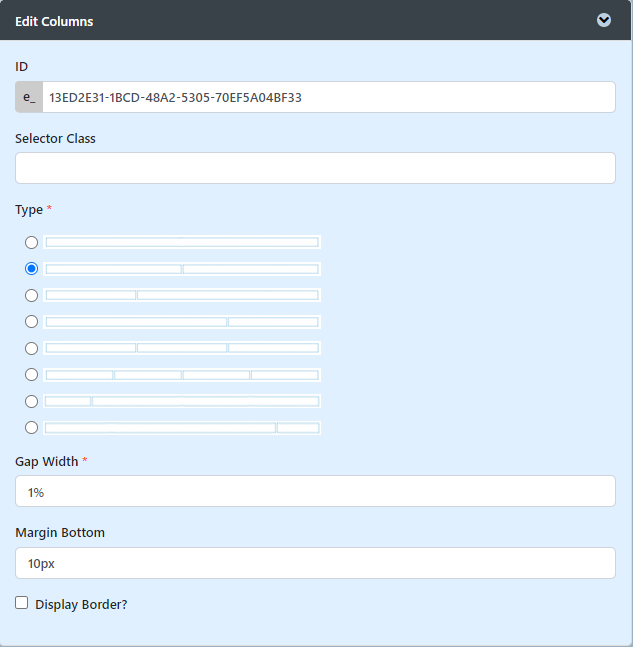Click the e_ prefix on ID field

click(x=29, y=98)
